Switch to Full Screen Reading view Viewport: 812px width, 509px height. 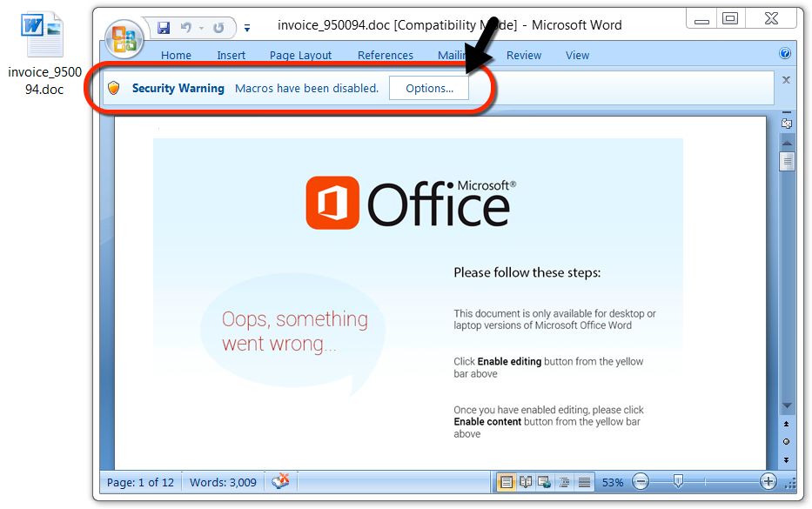[526, 483]
